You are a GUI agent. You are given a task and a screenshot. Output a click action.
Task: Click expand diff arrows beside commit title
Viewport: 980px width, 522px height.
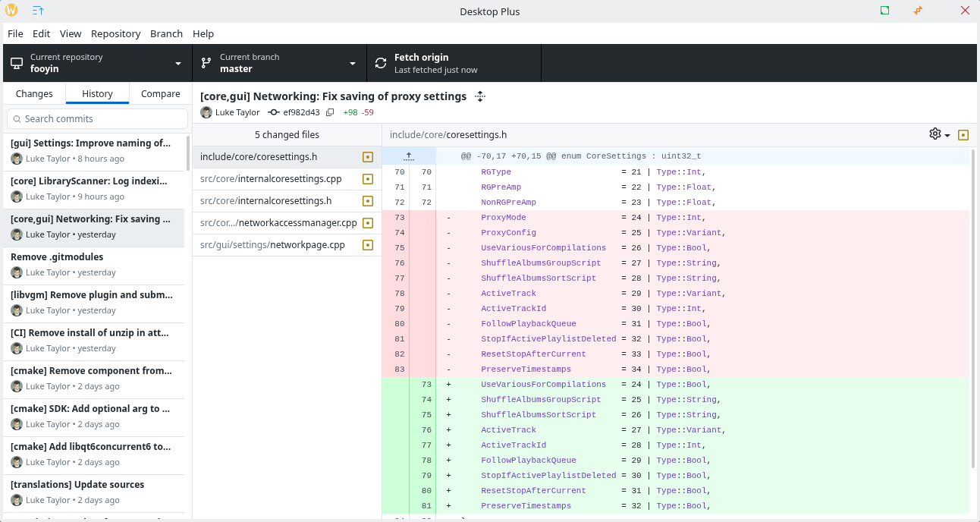(x=479, y=96)
